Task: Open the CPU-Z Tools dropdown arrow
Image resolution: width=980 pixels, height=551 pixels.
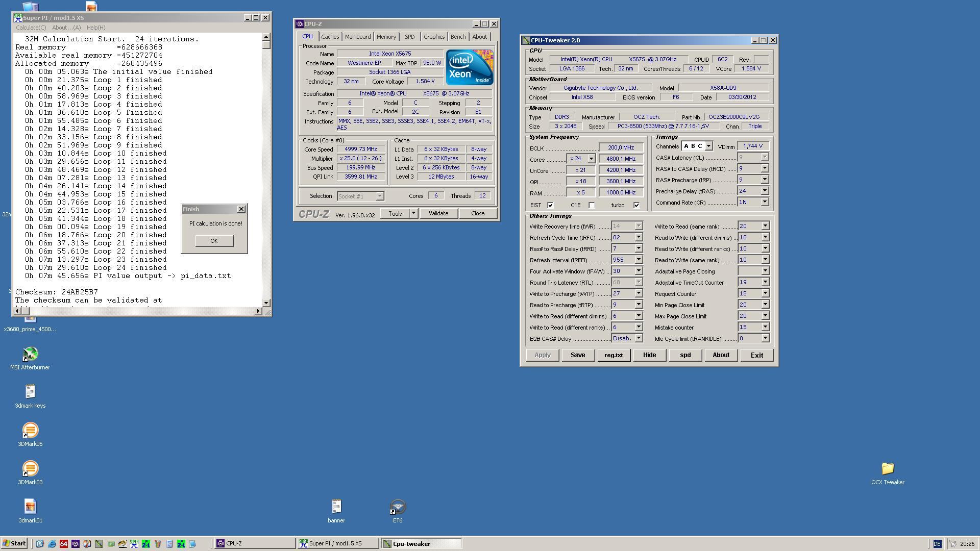Action: tap(413, 213)
